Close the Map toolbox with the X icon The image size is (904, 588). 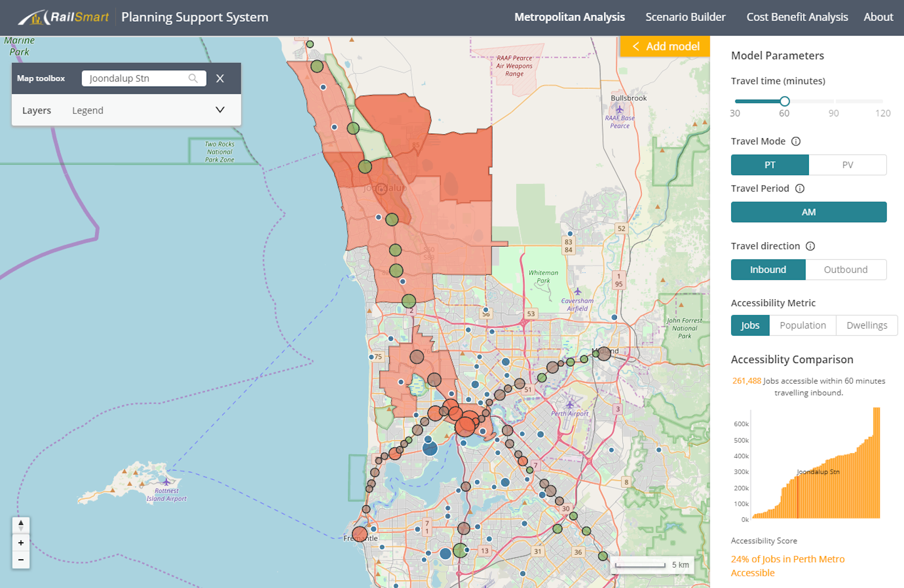(x=220, y=79)
